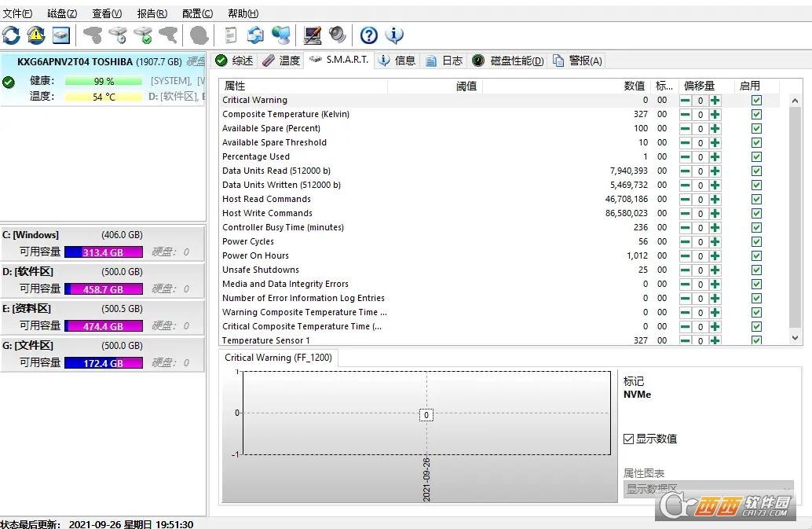Click the speaker sound icon in toolbar
812x529 pixels.
coord(337,35)
